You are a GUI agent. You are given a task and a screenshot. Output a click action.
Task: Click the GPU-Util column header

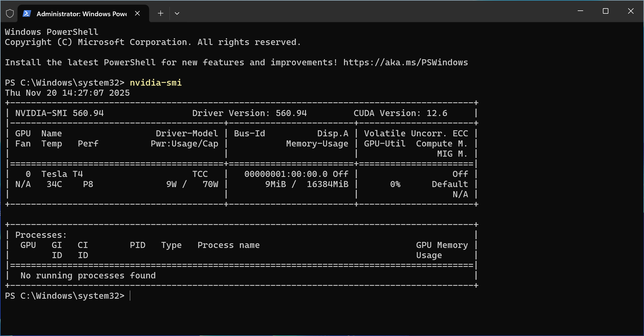pyautogui.click(x=385, y=144)
